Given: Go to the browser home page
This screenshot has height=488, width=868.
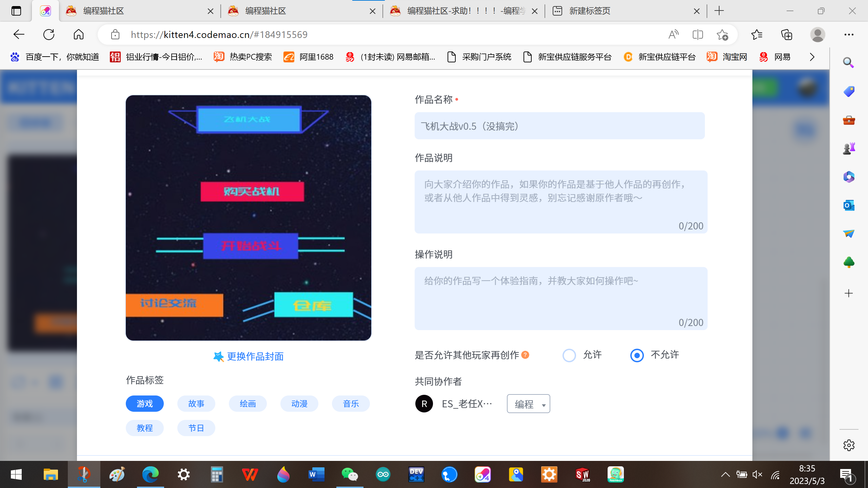Looking at the screenshot, I should coord(79,35).
